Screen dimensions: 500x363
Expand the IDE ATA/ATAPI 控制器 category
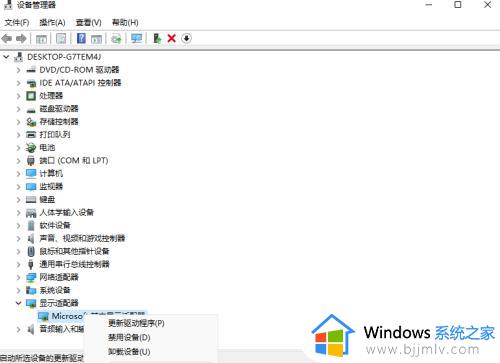[18, 83]
